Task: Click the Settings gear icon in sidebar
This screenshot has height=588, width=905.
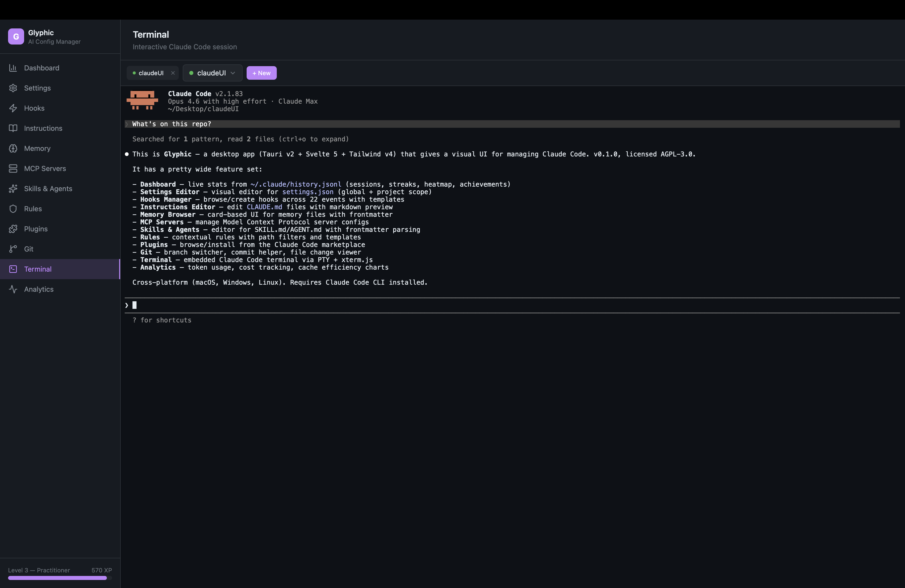Action: (13, 88)
